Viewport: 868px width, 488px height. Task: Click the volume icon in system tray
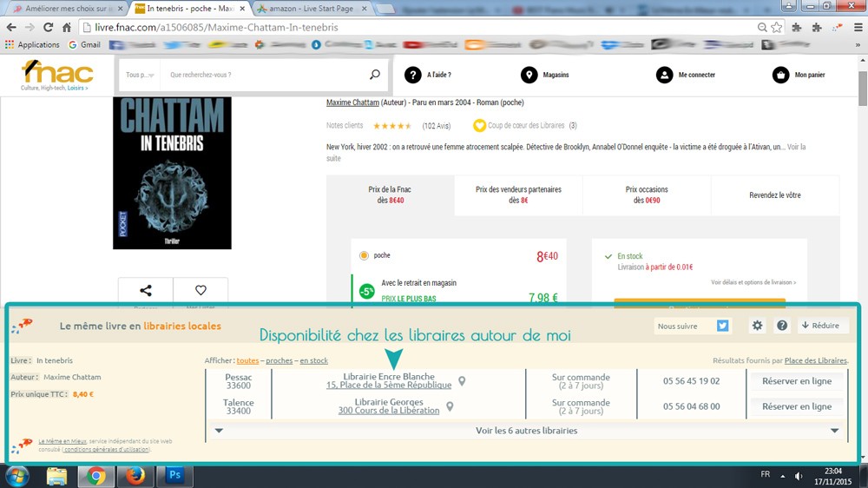coord(799,476)
